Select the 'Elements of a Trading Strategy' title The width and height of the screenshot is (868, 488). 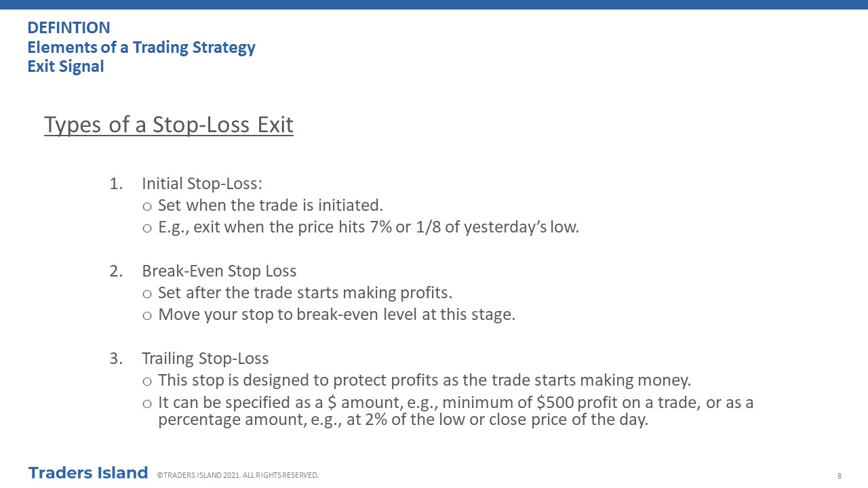point(141,47)
